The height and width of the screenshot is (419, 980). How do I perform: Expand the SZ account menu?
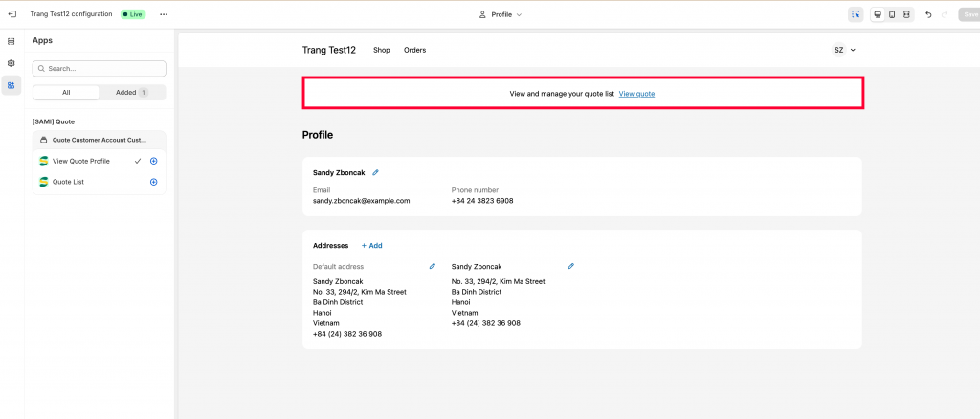pos(844,50)
